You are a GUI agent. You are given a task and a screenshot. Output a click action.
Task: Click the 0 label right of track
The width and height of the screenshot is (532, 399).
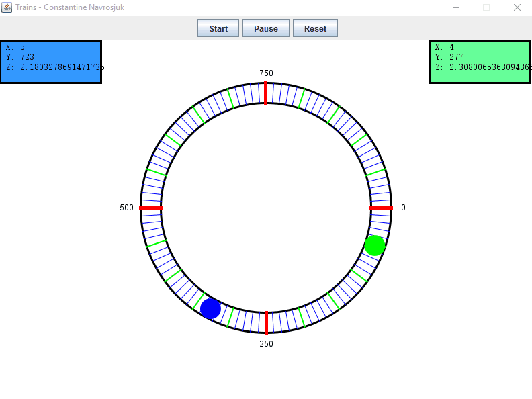pos(403,208)
